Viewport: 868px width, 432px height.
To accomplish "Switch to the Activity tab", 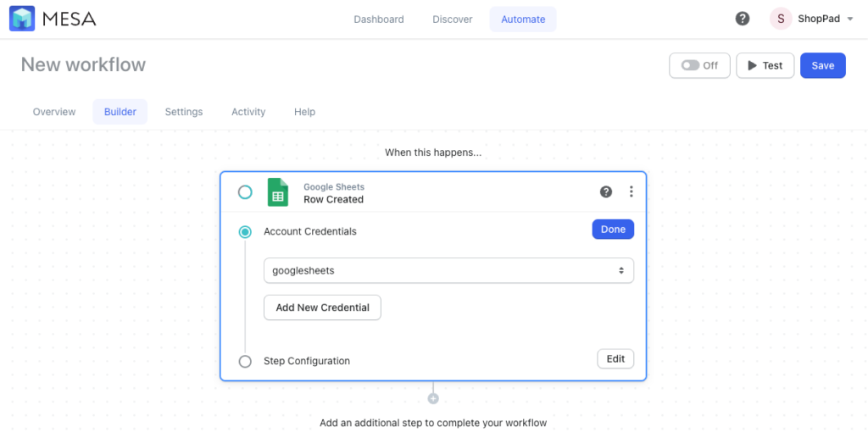I will (248, 112).
